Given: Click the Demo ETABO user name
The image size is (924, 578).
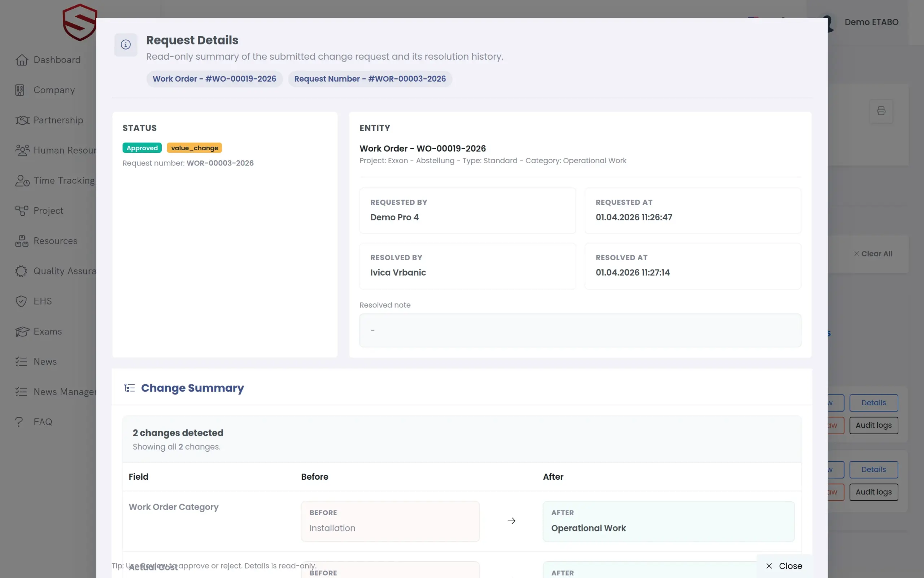Looking at the screenshot, I should point(871,22).
